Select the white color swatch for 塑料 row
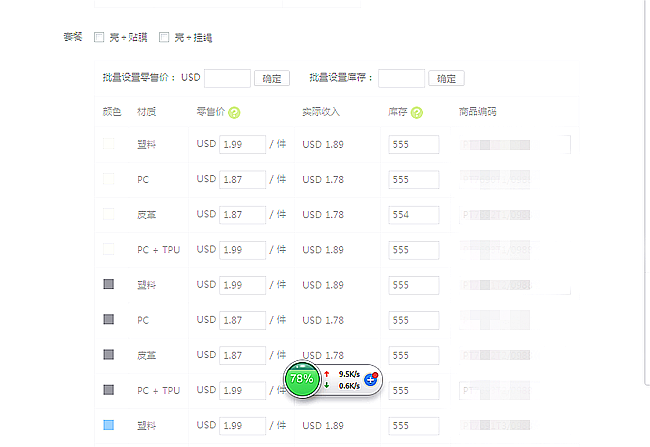 pos(109,145)
